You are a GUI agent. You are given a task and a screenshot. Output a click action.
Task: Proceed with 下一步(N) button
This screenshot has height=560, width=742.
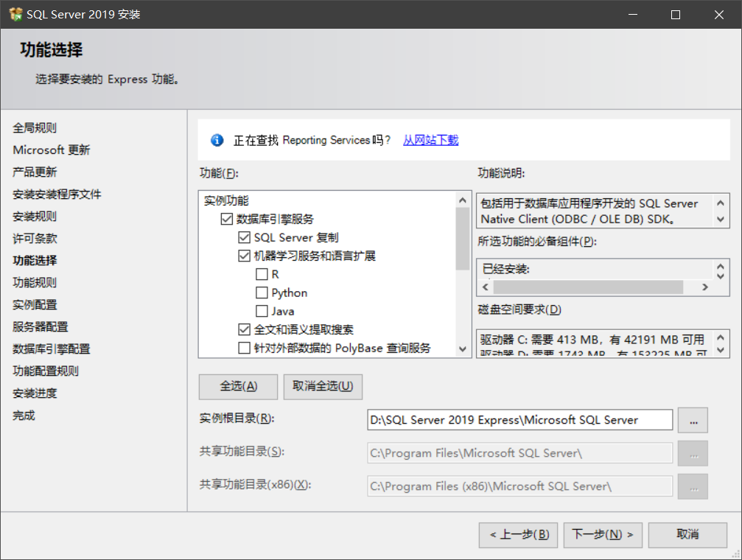(603, 535)
